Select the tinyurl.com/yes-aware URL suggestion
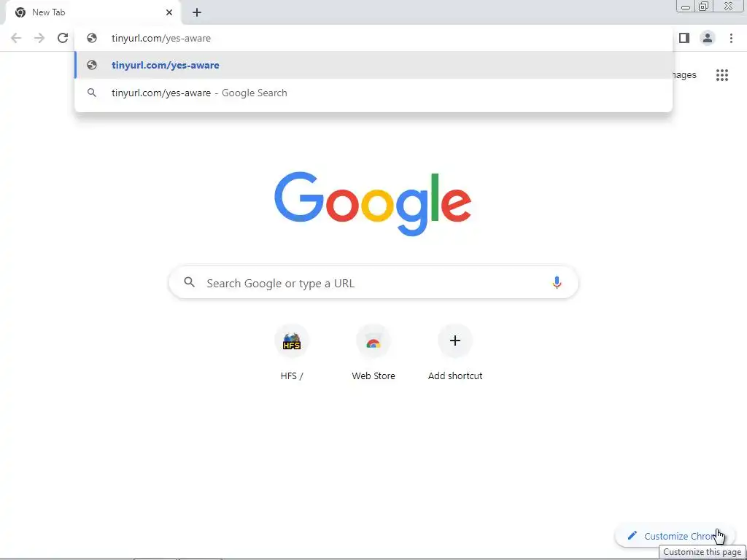The height and width of the screenshot is (560, 747). pyautogui.click(x=373, y=65)
